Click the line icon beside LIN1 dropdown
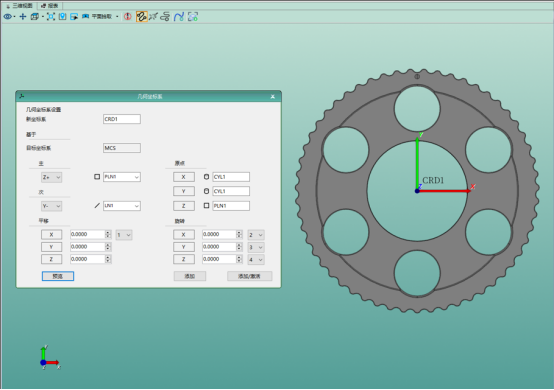 [x=97, y=206]
